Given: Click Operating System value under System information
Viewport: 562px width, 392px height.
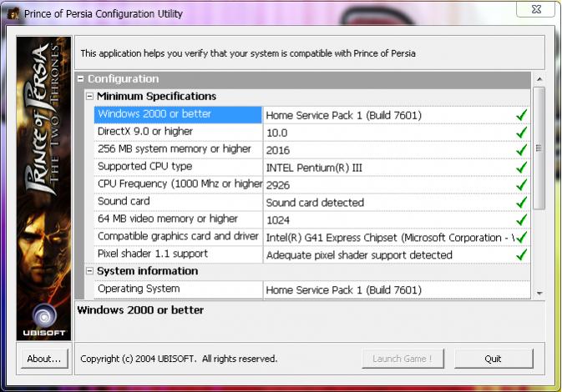Looking at the screenshot, I should 343,290.
